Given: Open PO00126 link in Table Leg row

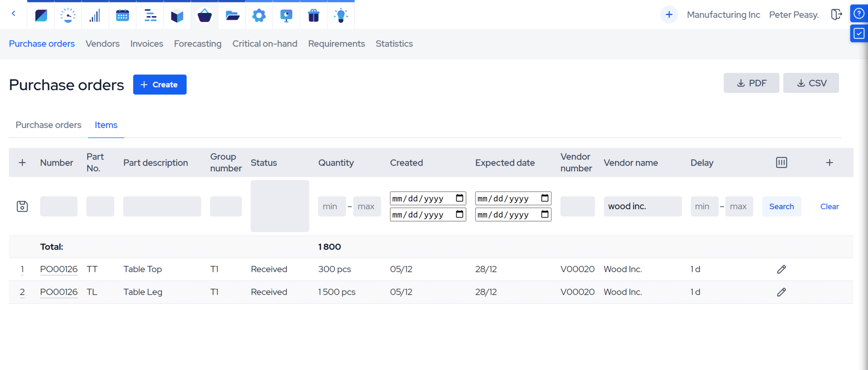Looking at the screenshot, I should (x=59, y=292).
